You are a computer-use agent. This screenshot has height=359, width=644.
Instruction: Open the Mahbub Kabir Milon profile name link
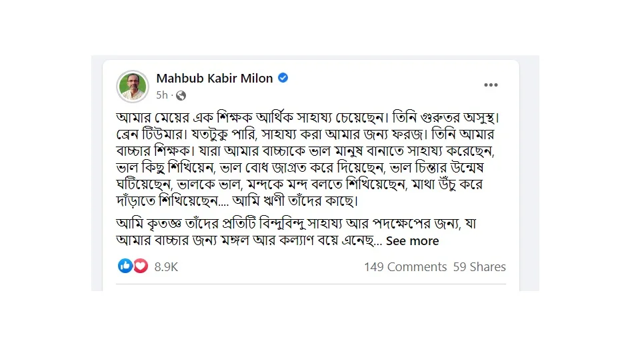215,78
